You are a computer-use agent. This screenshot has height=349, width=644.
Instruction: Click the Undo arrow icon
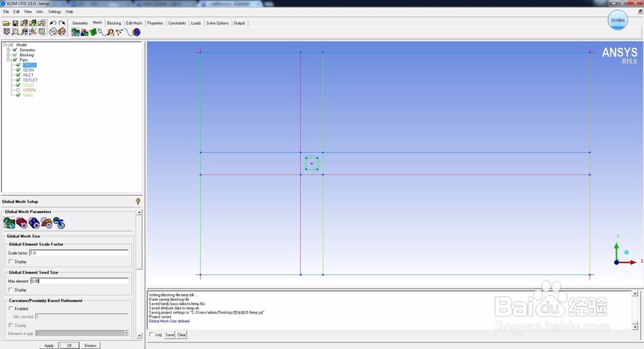point(53,23)
